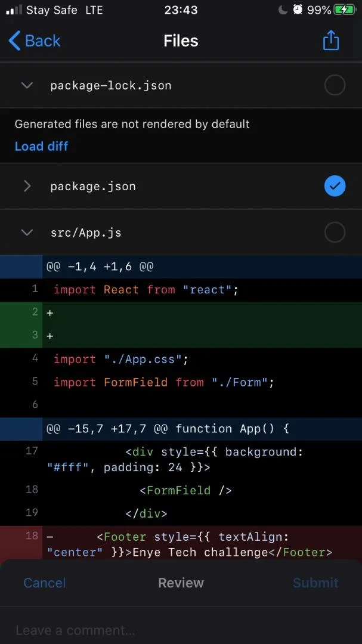Tap the Files title
This screenshot has width=362, height=644.
[x=181, y=41]
